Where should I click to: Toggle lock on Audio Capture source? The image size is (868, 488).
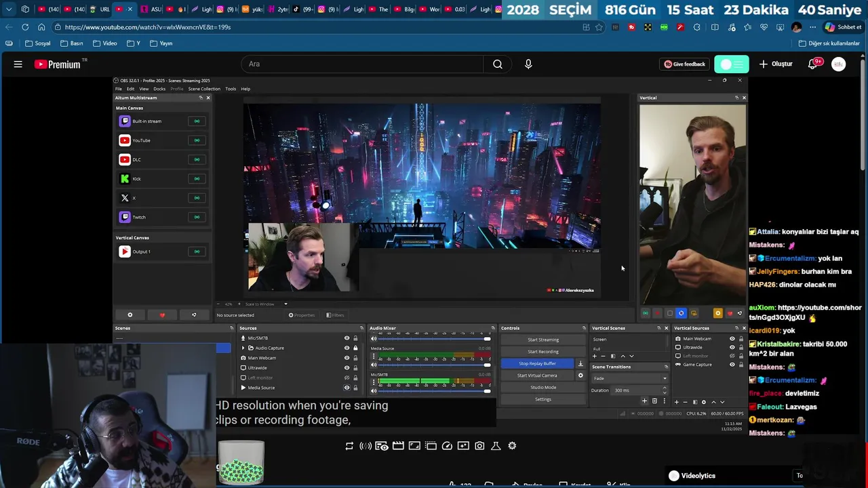pos(355,348)
